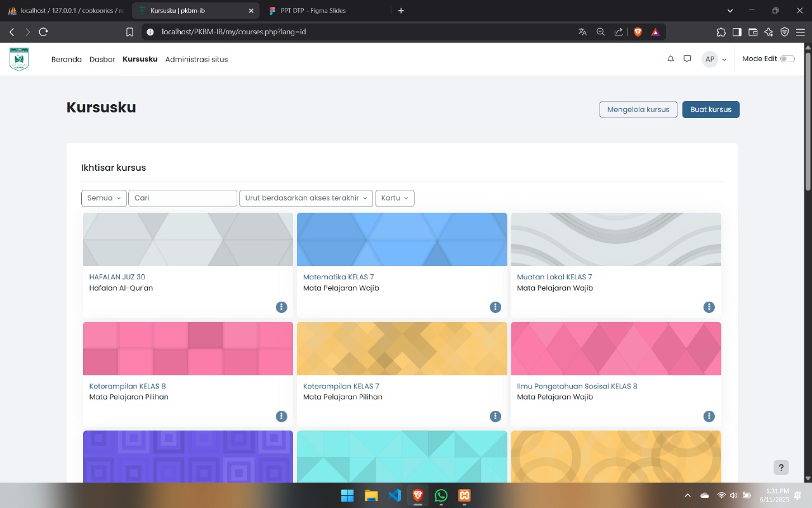Open options menu on Matematika KELAS 7 card

pos(495,307)
